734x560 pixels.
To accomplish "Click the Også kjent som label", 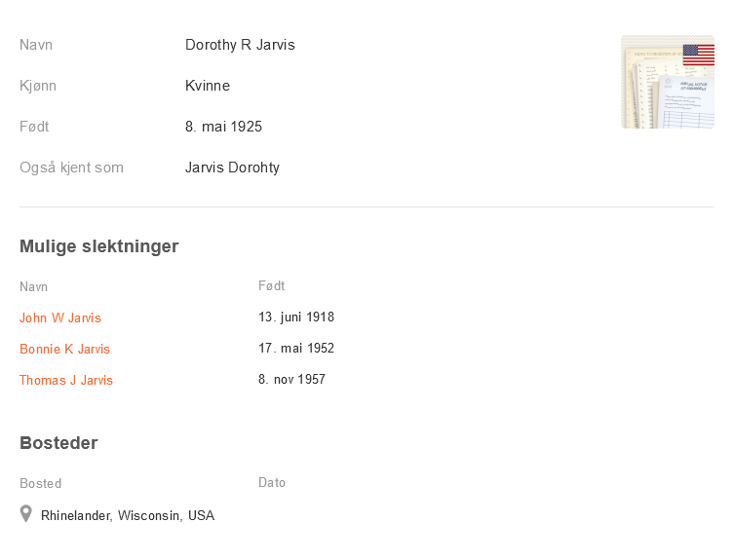I will click(71, 168).
